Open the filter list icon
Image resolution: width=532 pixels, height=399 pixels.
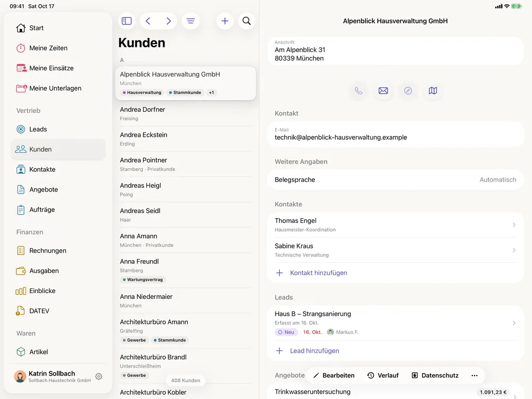pyautogui.click(x=190, y=21)
